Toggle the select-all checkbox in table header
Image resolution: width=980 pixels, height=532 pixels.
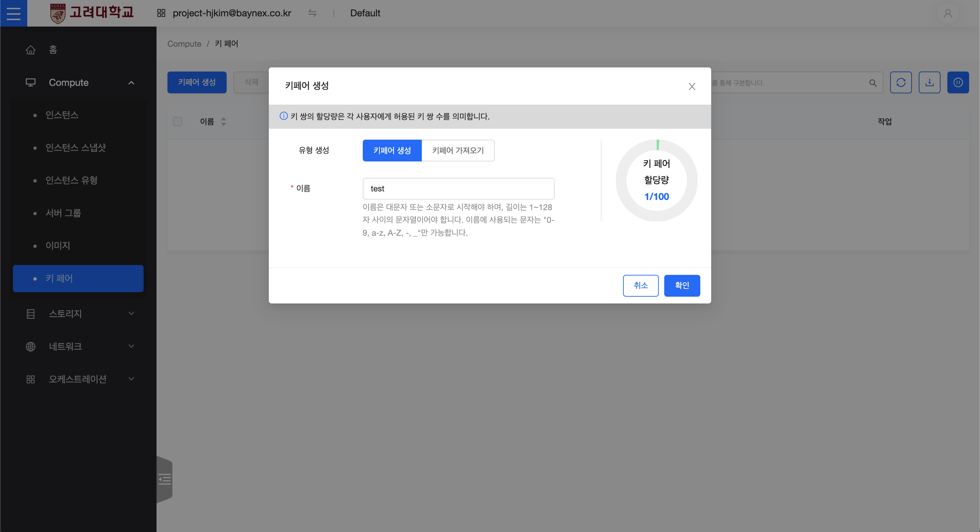(x=177, y=122)
